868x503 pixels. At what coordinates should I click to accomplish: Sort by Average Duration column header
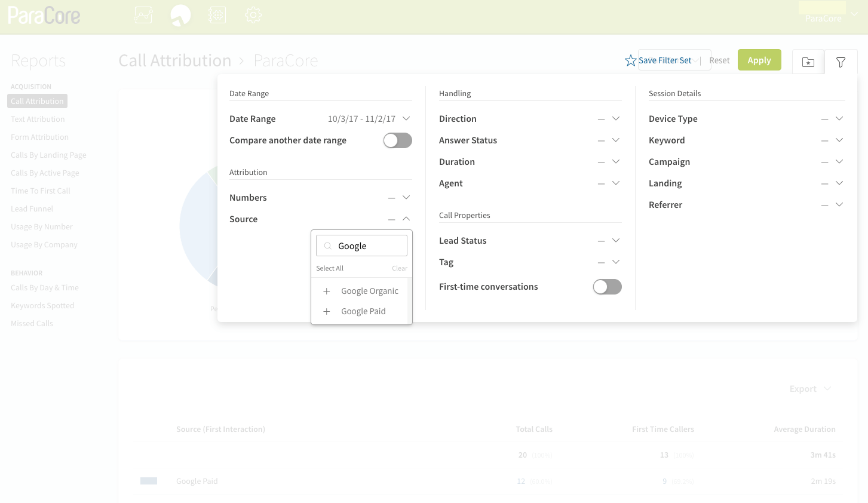tap(805, 429)
